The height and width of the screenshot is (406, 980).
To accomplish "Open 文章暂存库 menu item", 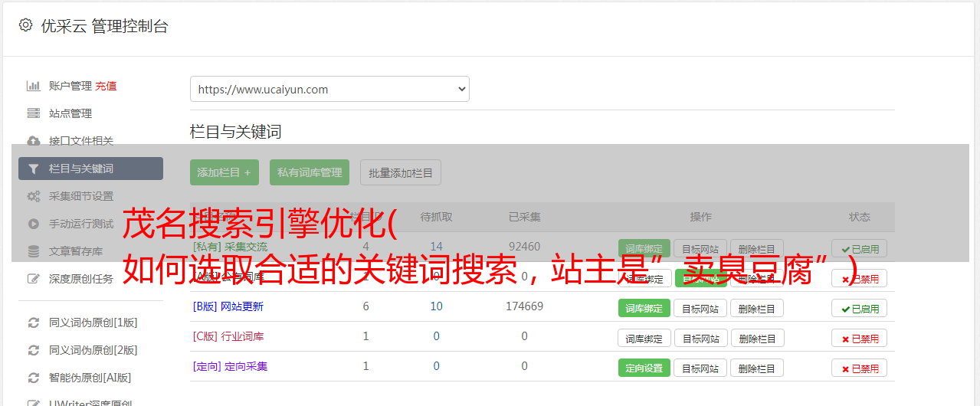I will click(x=76, y=251).
